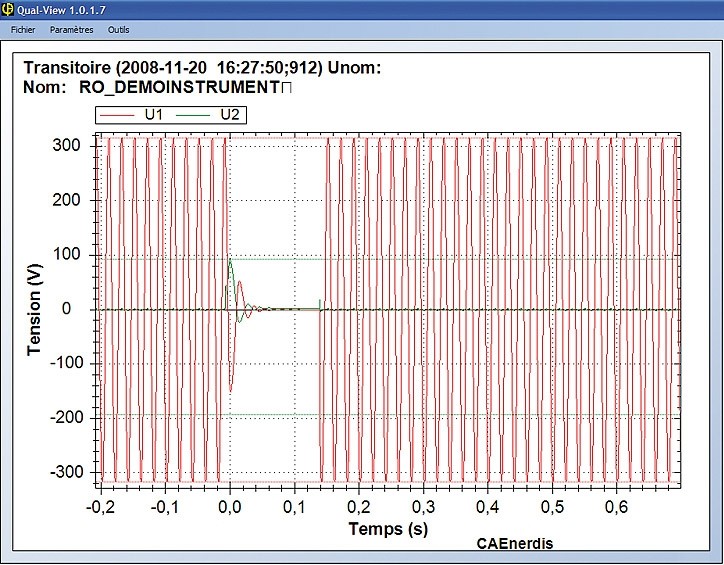Click the -0,1 x-axis tick label

[x=165, y=507]
